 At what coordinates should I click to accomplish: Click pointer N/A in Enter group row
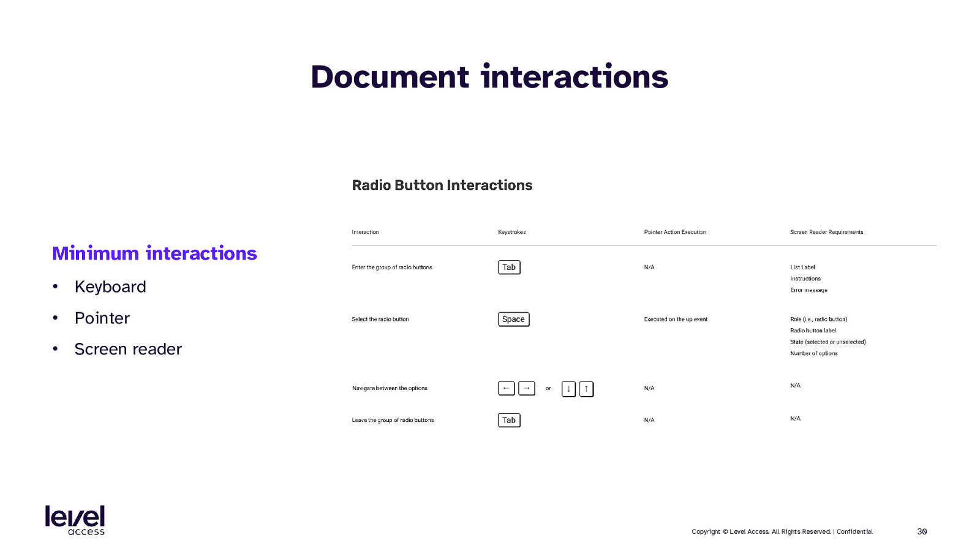649,268
